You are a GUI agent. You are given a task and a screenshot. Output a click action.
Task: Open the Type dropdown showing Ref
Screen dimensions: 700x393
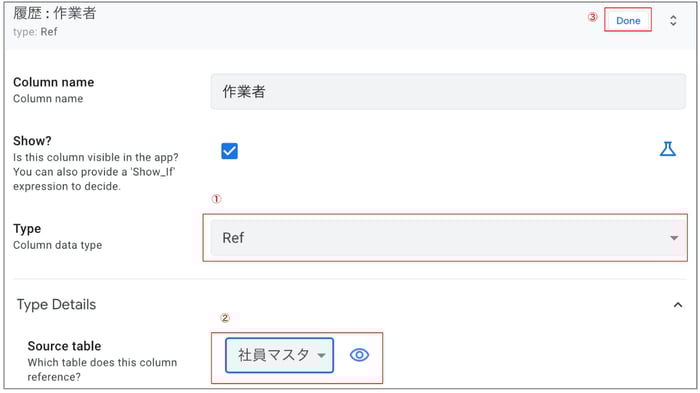(448, 238)
